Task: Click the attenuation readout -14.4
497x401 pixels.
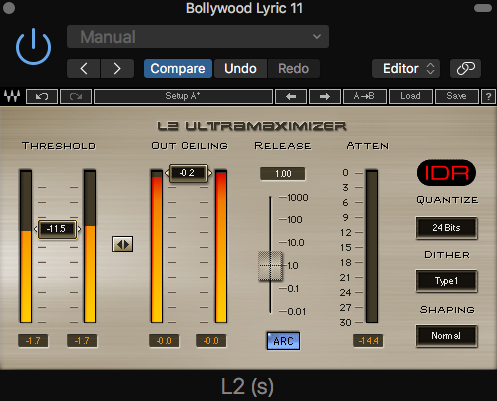Action: click(x=368, y=341)
